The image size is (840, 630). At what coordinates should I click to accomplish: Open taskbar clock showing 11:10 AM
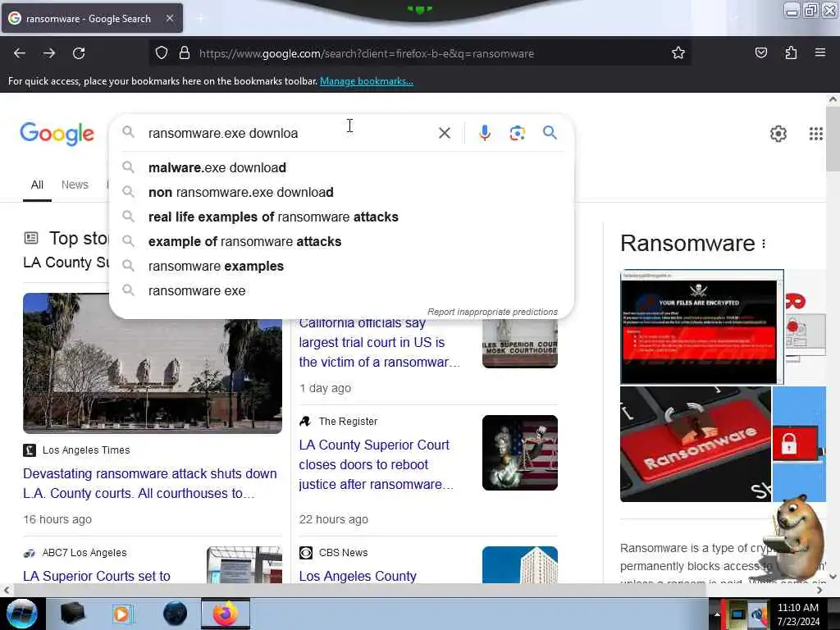[x=797, y=614]
